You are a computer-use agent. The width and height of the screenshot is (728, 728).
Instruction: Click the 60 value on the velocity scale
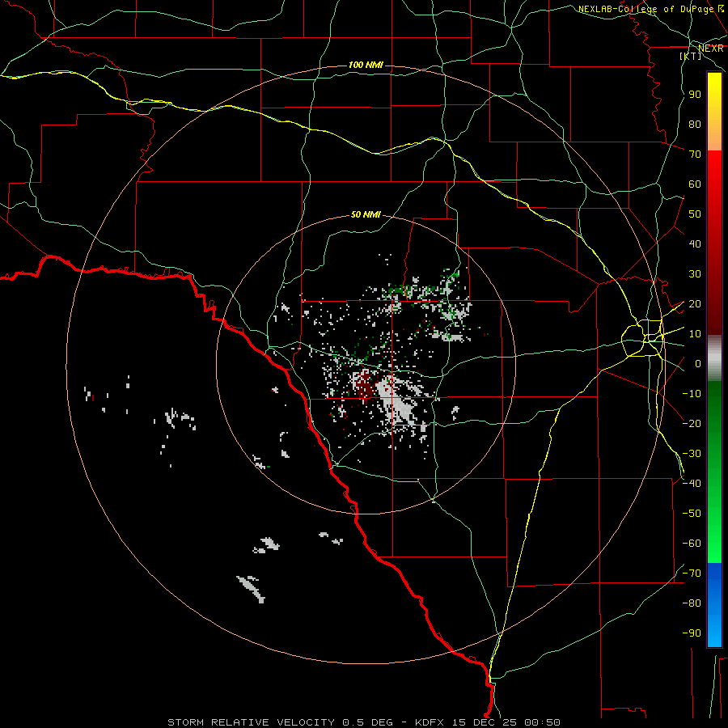(x=695, y=184)
